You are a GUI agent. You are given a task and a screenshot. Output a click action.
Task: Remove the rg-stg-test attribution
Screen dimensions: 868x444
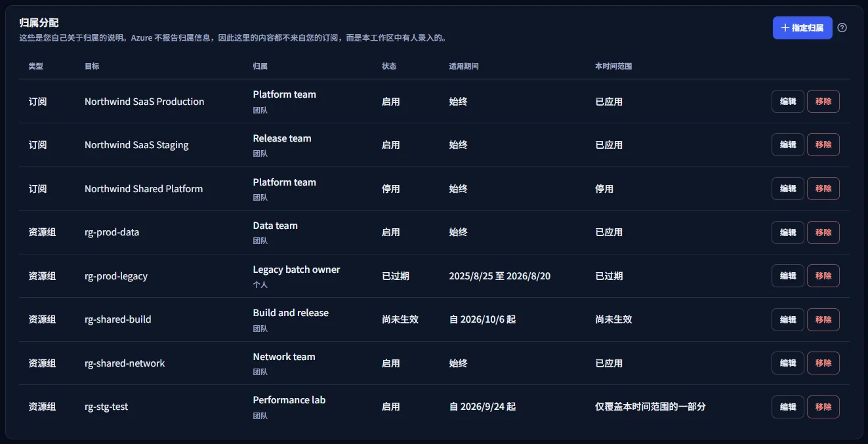click(823, 407)
